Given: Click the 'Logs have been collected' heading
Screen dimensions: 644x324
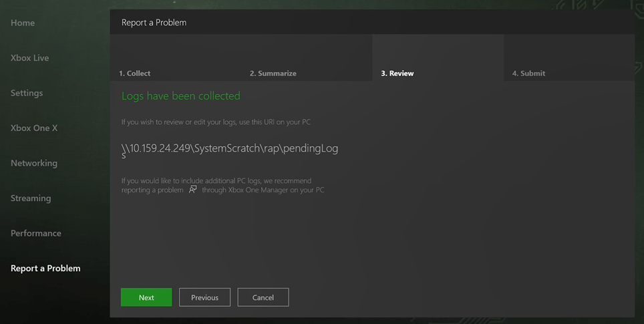Looking at the screenshot, I should tap(181, 96).
